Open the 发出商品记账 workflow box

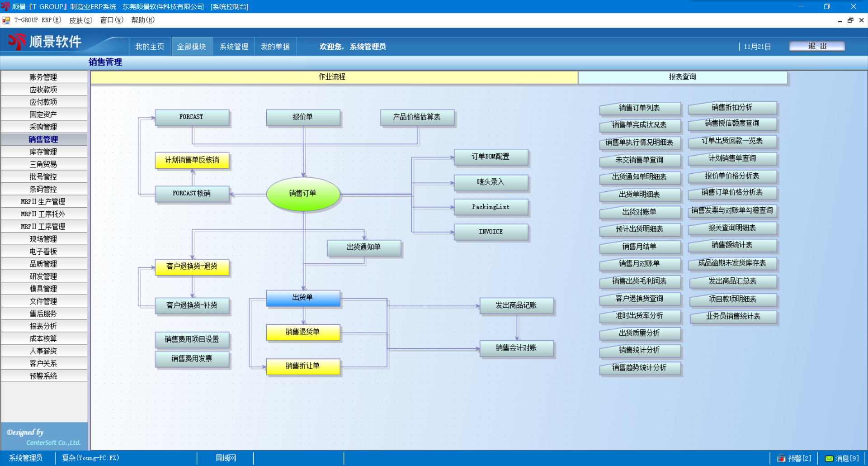click(516, 305)
